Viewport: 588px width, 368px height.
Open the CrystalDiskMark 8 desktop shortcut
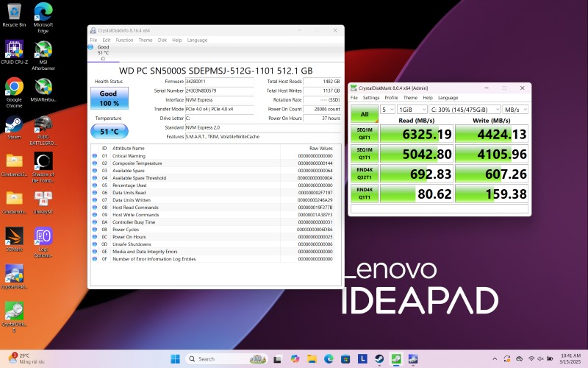(x=14, y=317)
